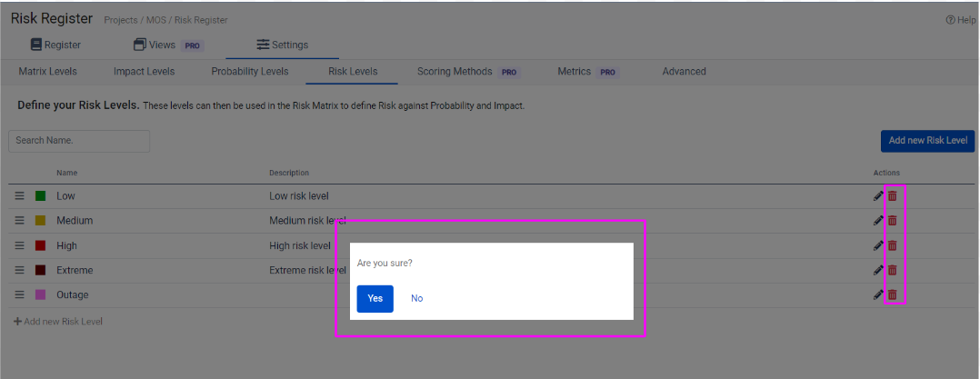The width and height of the screenshot is (980, 379).
Task: Select the Register top tab
Action: pyautogui.click(x=55, y=45)
